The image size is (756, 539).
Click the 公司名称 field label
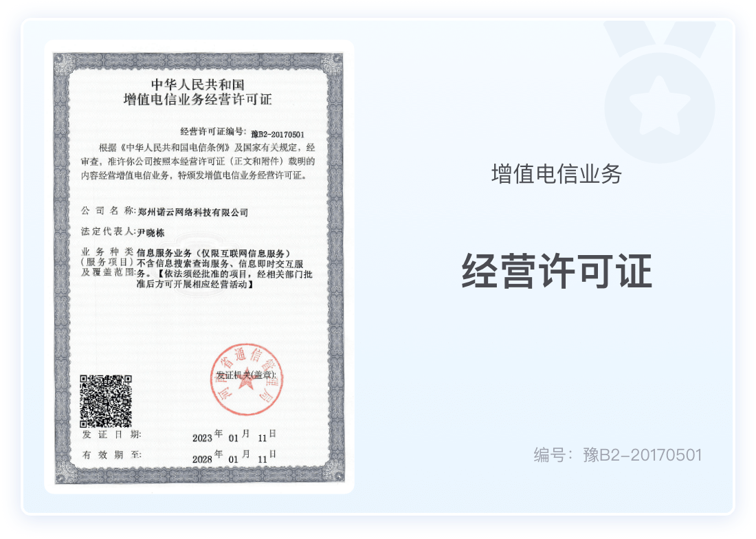coord(108,210)
